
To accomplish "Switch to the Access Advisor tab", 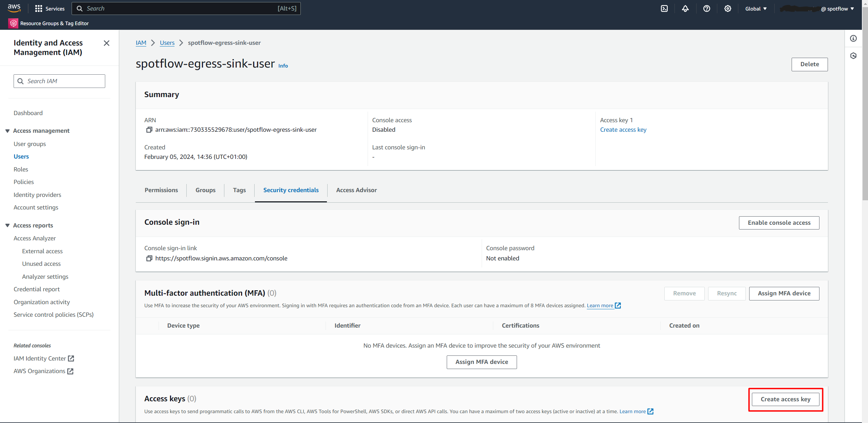I will (x=356, y=190).
